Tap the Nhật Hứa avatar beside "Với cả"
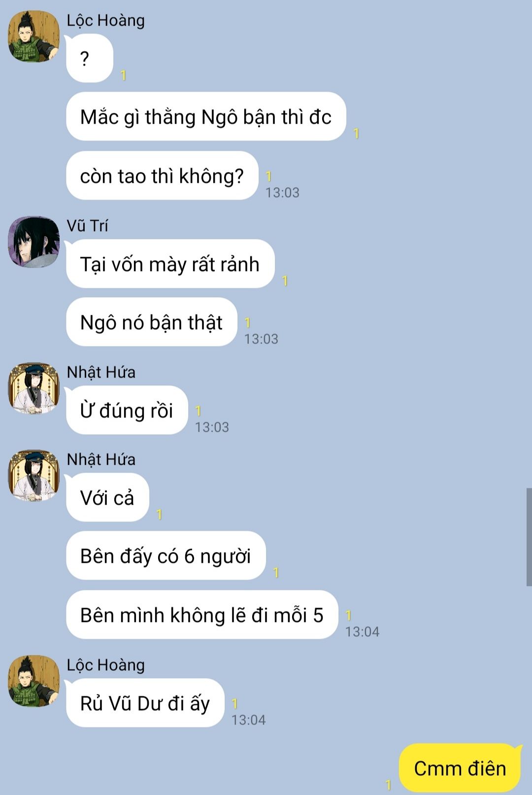This screenshot has height=795, width=532. point(33,476)
